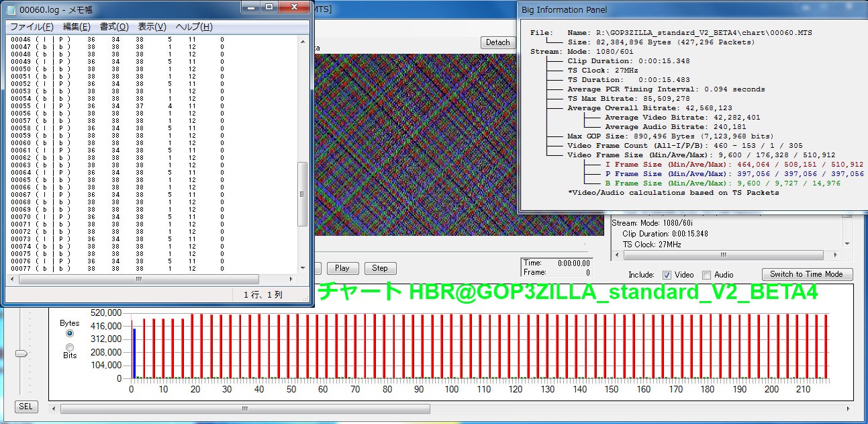Select the Bytes radio button
The height and width of the screenshot is (424, 868).
(x=70, y=333)
